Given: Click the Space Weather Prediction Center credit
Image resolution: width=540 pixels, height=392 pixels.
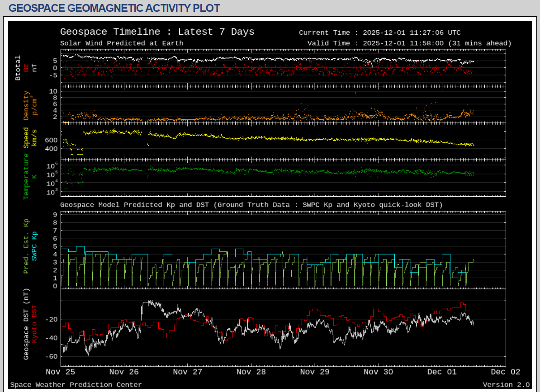Looking at the screenshot, I should coord(76,385).
